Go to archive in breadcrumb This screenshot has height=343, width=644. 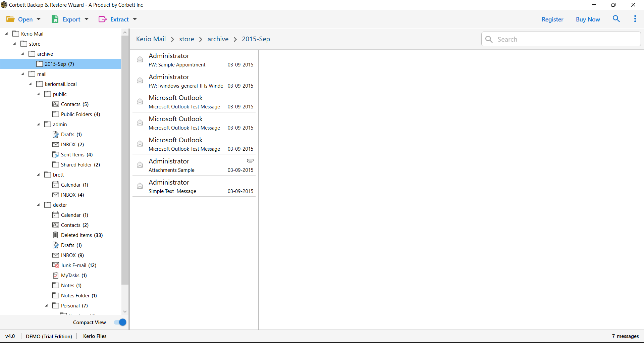coord(218,39)
